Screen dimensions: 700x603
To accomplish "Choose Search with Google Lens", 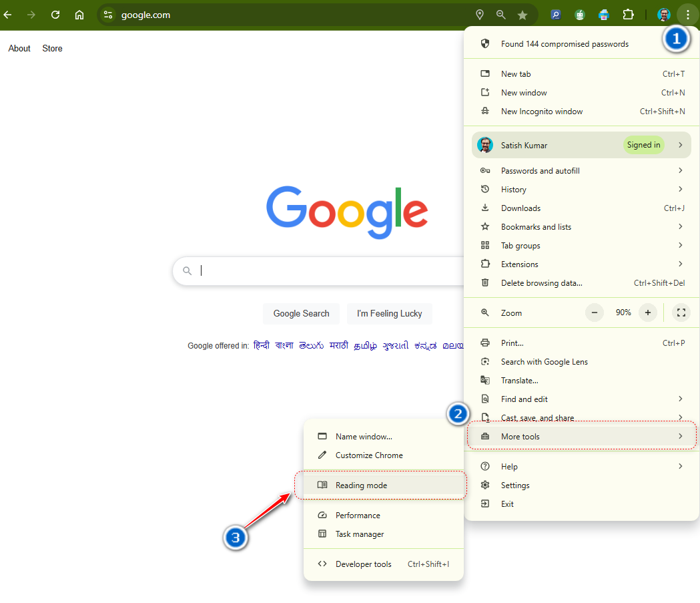I will point(582,362).
